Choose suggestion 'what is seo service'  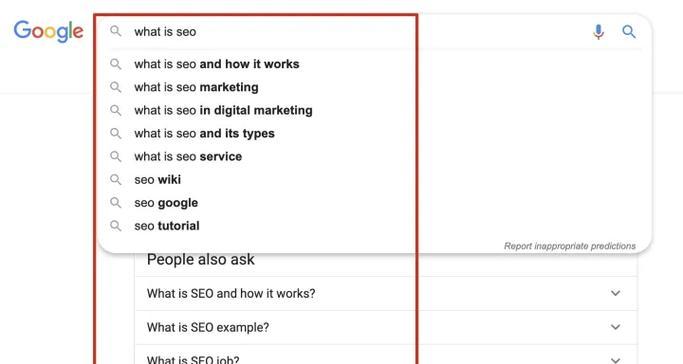188,156
